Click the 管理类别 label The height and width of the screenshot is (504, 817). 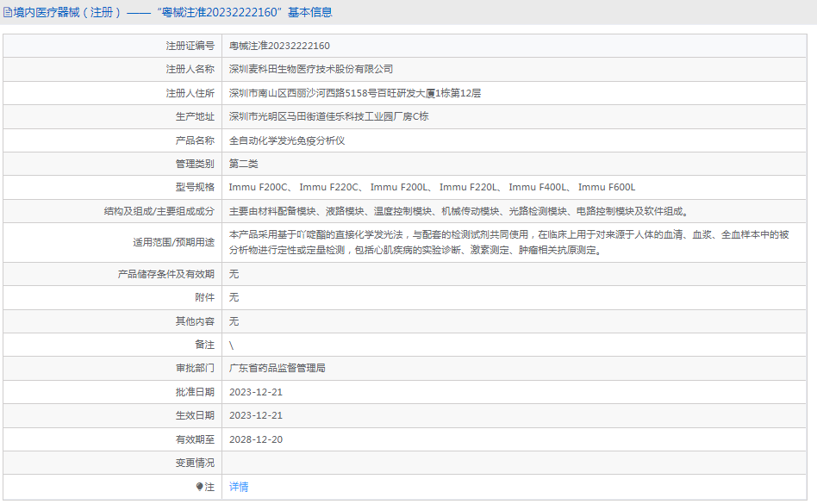195,164
